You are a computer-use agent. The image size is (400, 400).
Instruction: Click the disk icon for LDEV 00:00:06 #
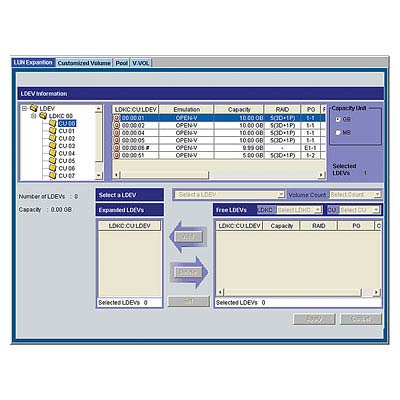[x=116, y=148]
